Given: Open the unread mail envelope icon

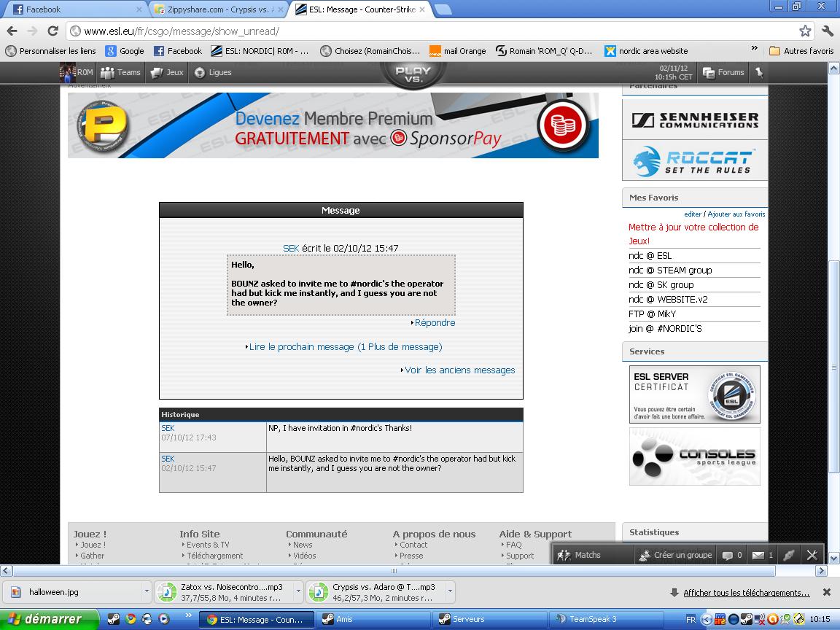Looking at the screenshot, I should coord(759,555).
